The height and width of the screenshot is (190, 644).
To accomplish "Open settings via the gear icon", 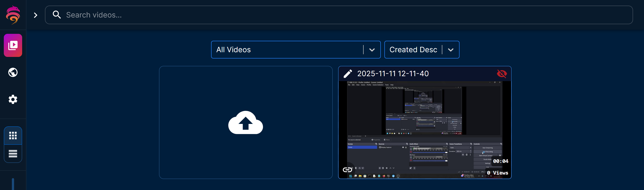I will click(x=13, y=99).
